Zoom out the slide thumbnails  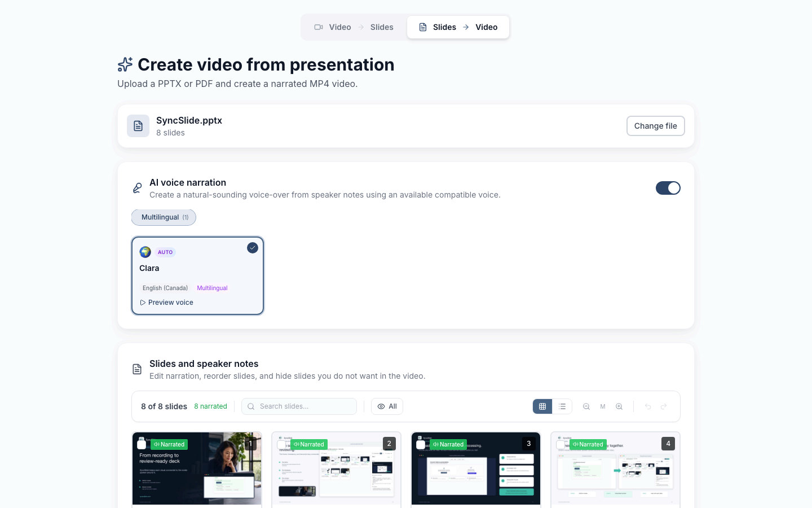(586, 406)
